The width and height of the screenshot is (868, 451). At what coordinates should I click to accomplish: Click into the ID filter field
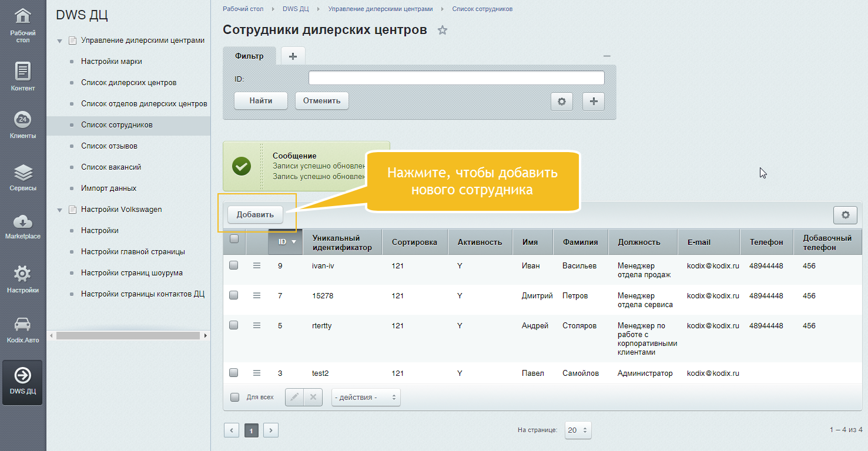[457, 78]
